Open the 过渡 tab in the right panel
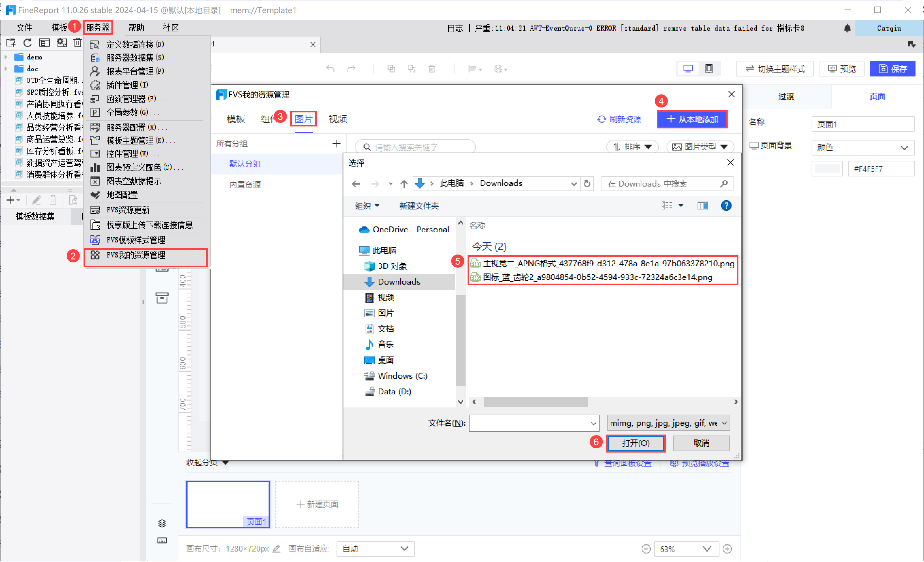 click(786, 97)
